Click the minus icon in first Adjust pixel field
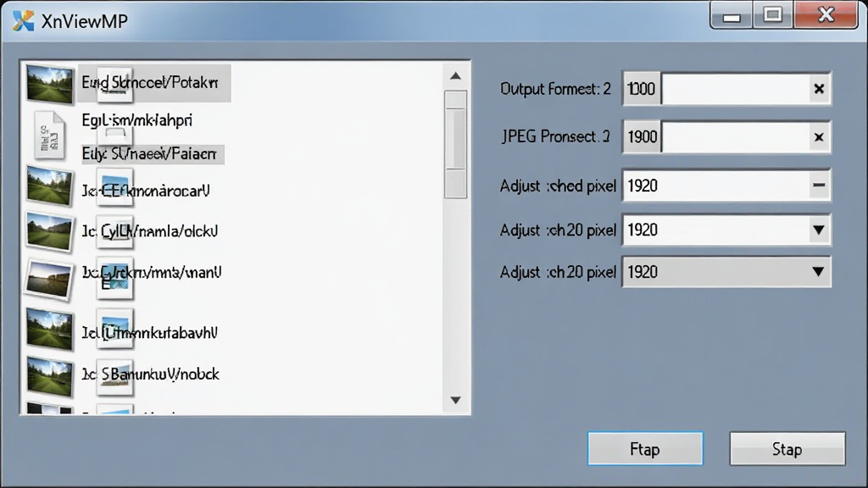Viewport: 868px width, 488px height. (819, 186)
